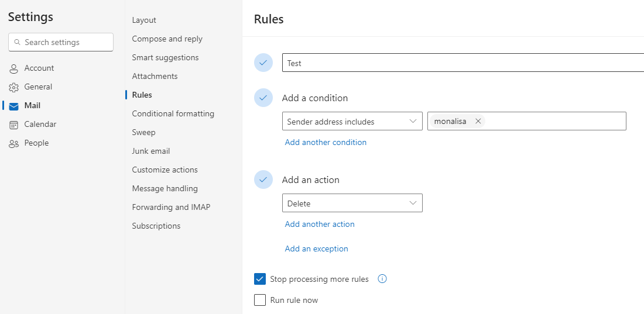The width and height of the screenshot is (644, 314).
Task: Uncheck Stop processing more rules
Action: [261, 279]
